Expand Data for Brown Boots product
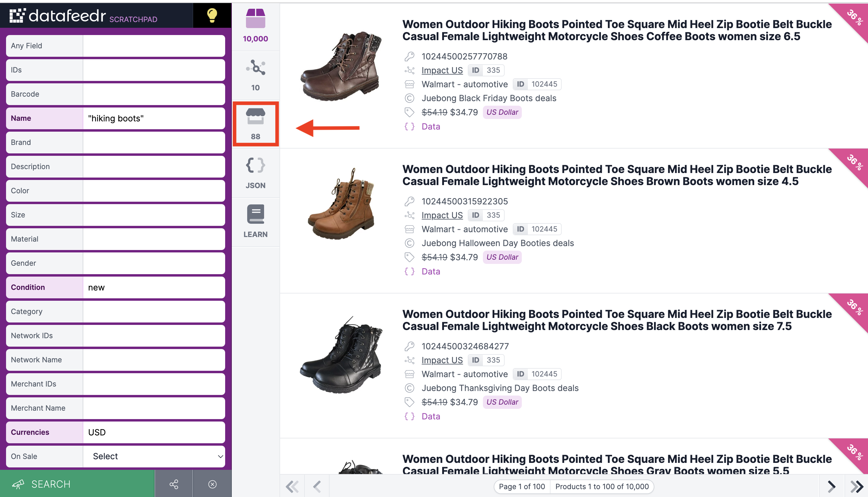 pos(431,271)
